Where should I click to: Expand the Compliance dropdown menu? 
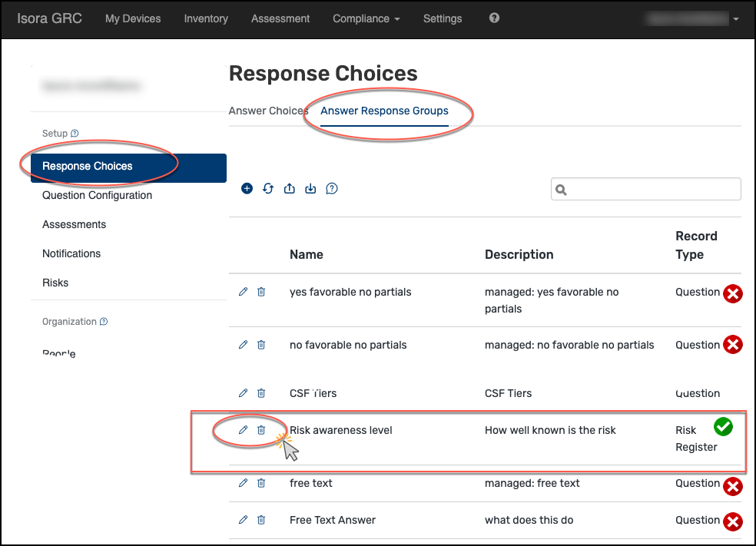(366, 18)
